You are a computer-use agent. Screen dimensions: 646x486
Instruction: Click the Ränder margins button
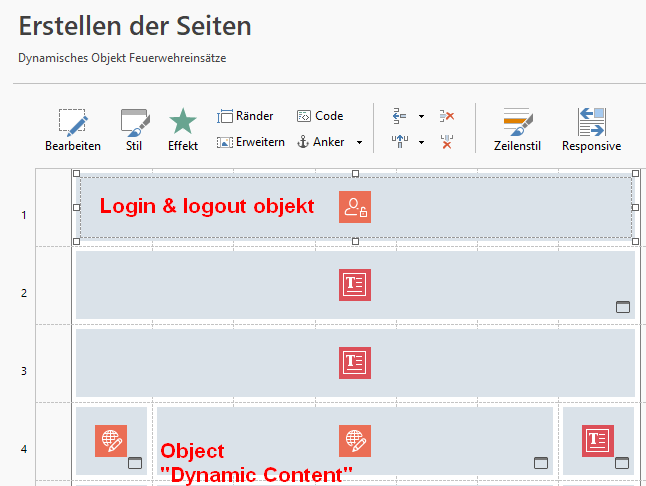[x=246, y=116]
